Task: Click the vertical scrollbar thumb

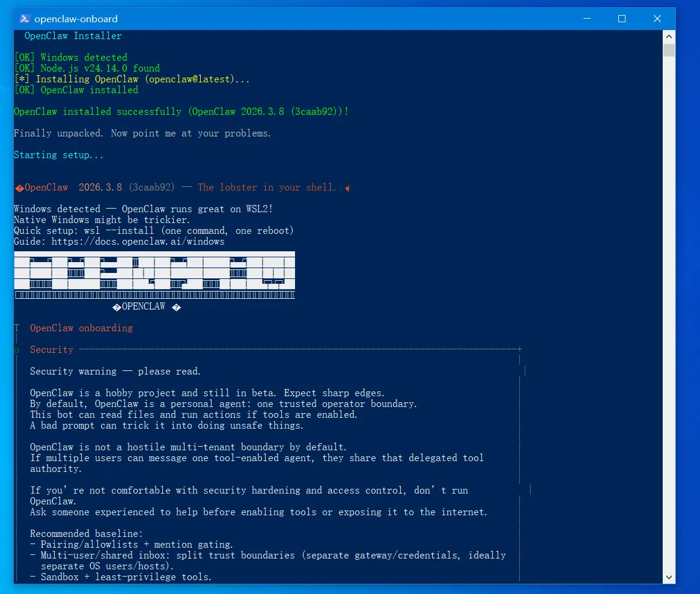Action: coord(669,49)
